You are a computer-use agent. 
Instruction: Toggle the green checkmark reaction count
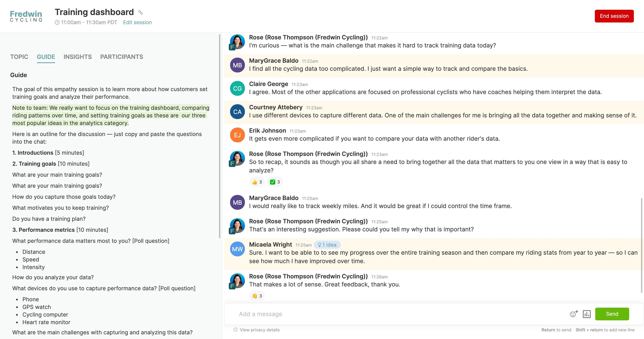(x=275, y=182)
